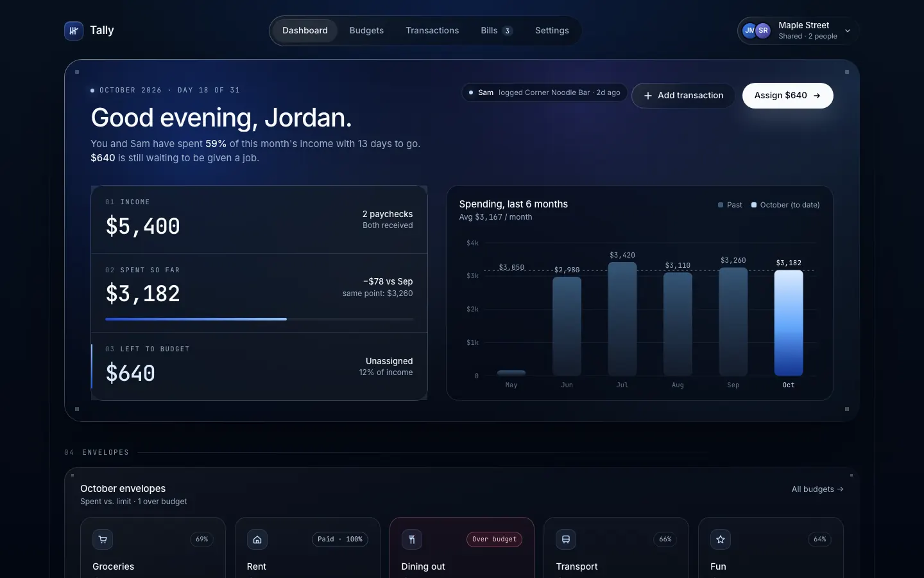
Task: Click the "2 paychecks" text
Action: point(388,214)
